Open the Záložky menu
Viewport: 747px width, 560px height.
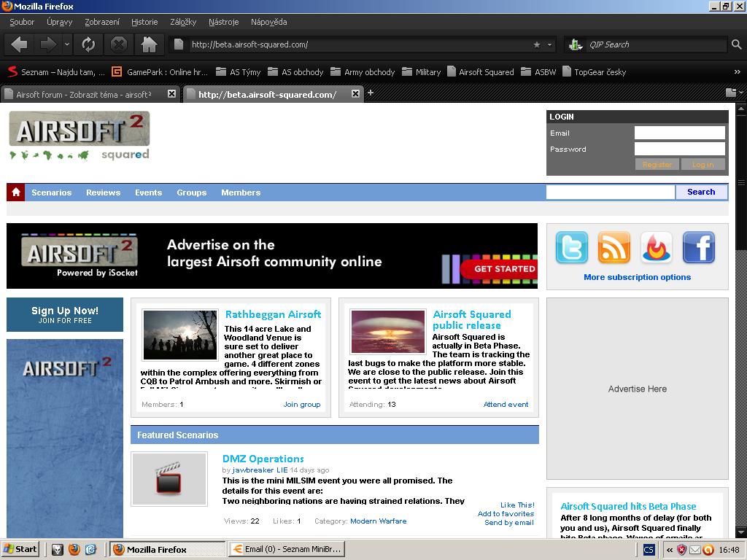click(182, 22)
